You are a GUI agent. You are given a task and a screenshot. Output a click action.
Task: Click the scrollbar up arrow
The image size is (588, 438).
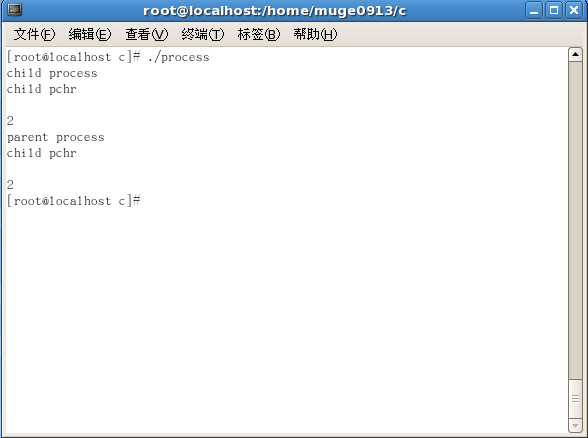(575, 55)
